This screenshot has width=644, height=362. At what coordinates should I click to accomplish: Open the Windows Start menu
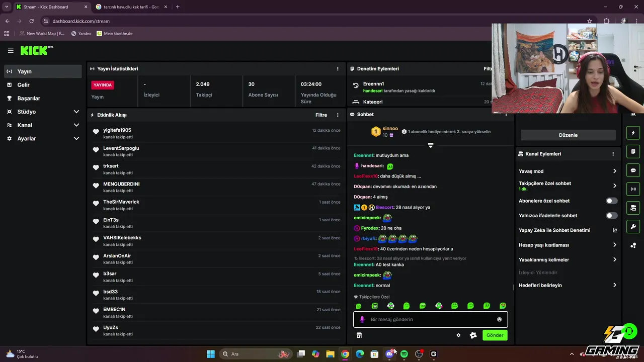pos(211,354)
